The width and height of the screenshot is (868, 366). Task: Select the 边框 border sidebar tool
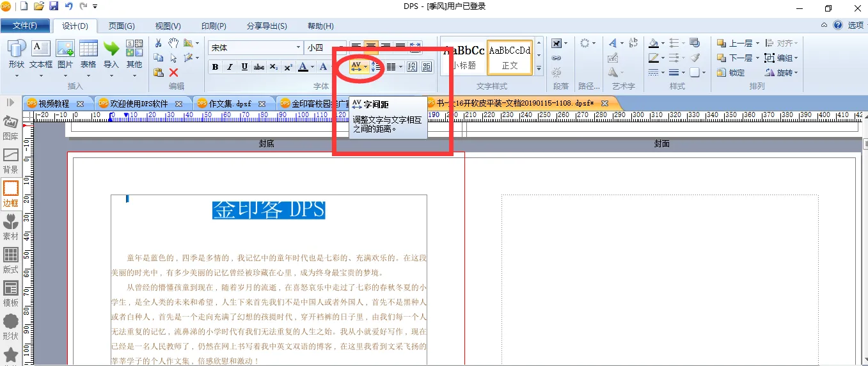pos(10,194)
